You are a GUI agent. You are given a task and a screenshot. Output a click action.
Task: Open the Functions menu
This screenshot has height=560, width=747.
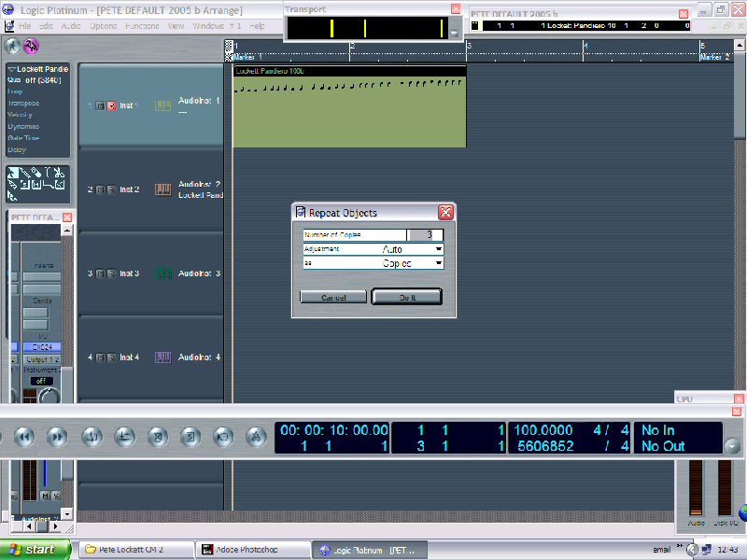[x=142, y=26]
